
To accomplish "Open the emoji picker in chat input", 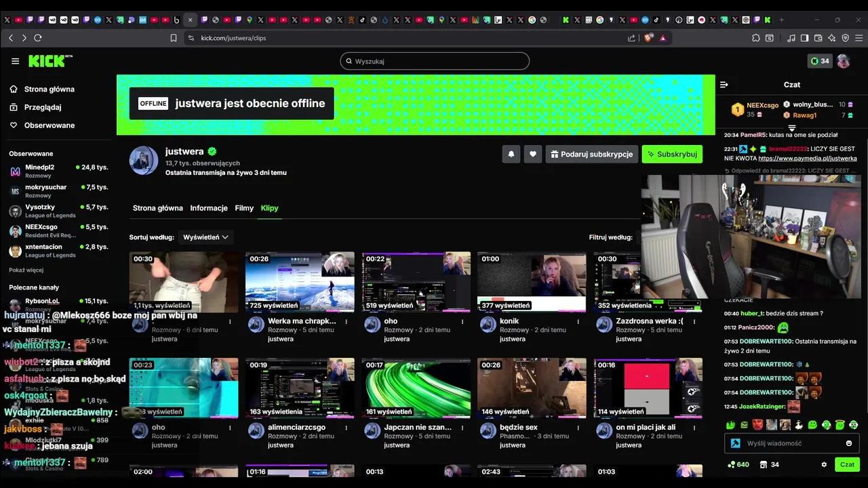I will [849, 443].
